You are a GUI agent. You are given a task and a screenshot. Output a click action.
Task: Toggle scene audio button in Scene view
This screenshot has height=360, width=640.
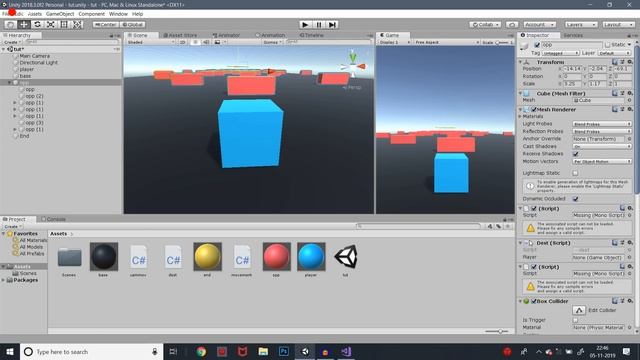[206, 42]
